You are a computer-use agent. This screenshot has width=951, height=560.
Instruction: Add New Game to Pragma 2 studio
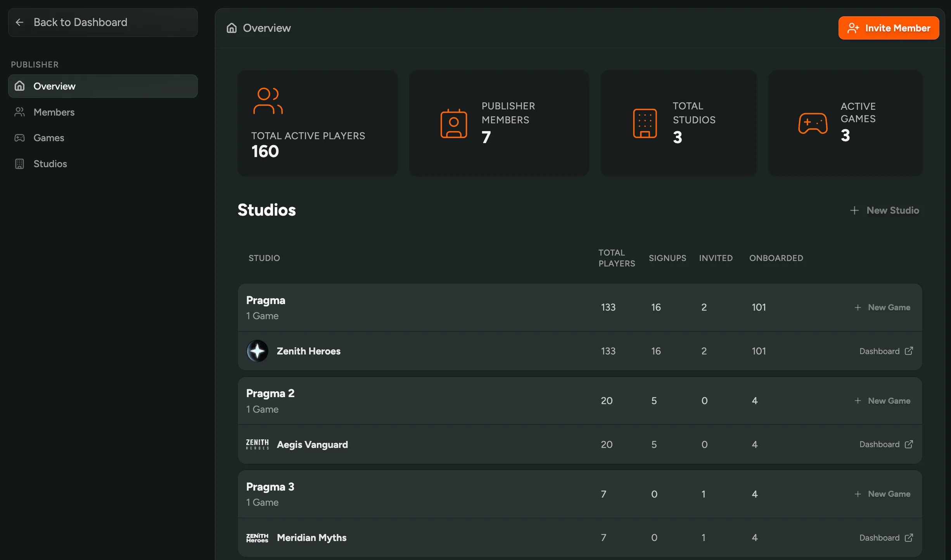pos(882,401)
